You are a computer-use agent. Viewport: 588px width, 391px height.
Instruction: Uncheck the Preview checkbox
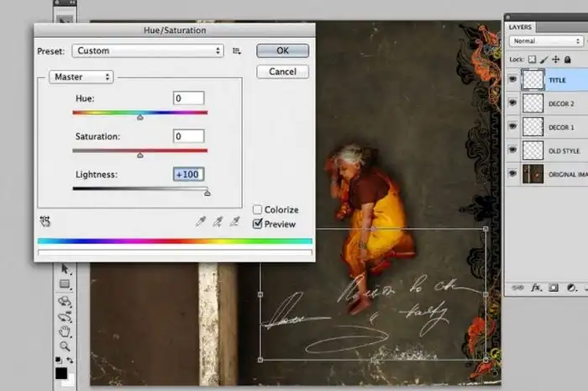tap(257, 224)
